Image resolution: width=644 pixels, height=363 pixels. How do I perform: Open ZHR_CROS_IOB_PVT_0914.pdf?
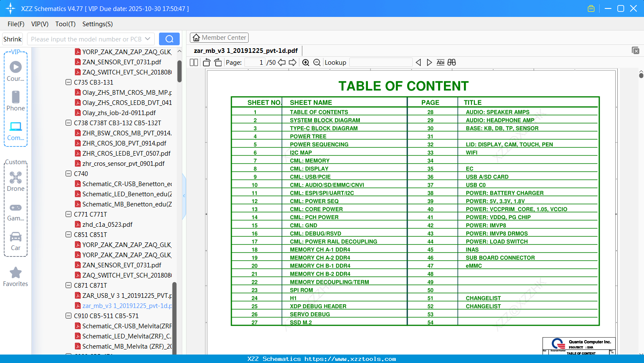click(x=121, y=143)
